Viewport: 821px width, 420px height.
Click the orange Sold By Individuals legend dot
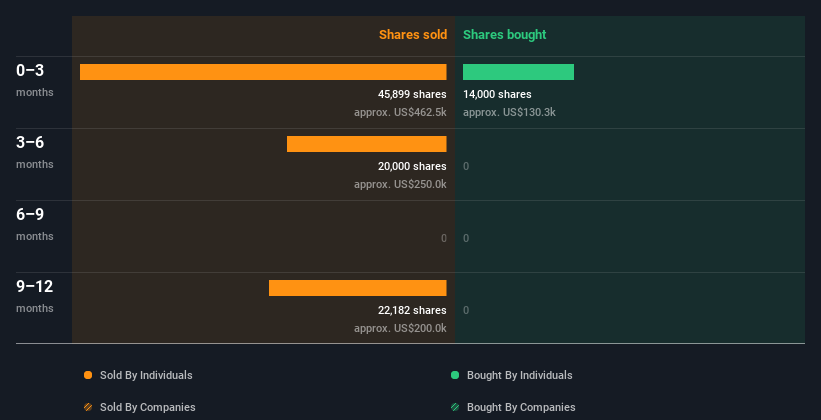(88, 375)
